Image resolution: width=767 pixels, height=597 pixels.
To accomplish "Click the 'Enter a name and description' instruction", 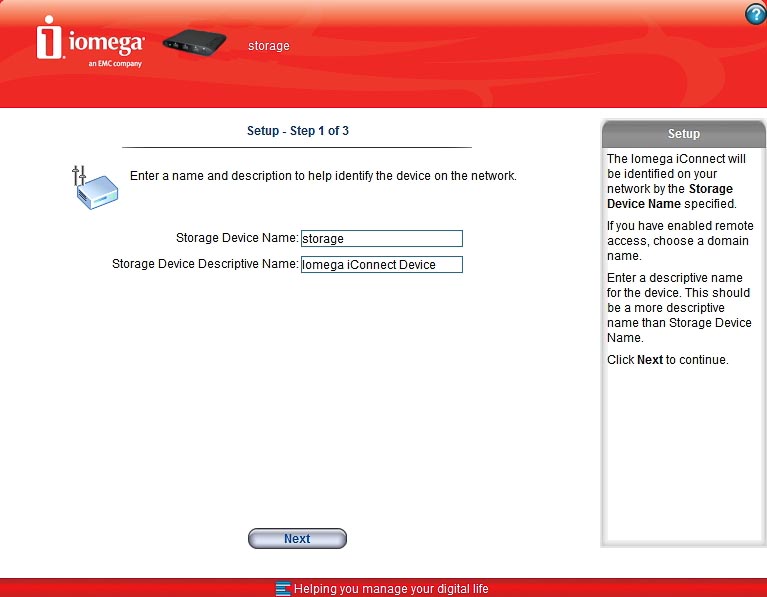I will 323,176.
